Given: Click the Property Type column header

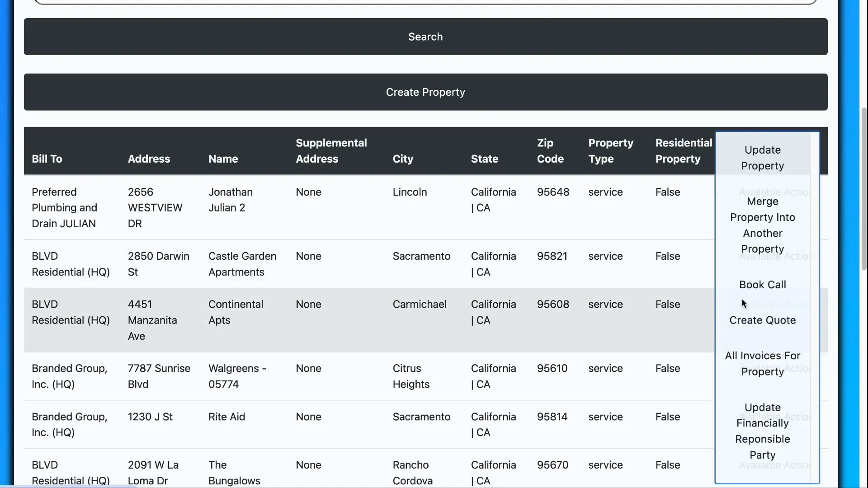Looking at the screenshot, I should [x=610, y=150].
